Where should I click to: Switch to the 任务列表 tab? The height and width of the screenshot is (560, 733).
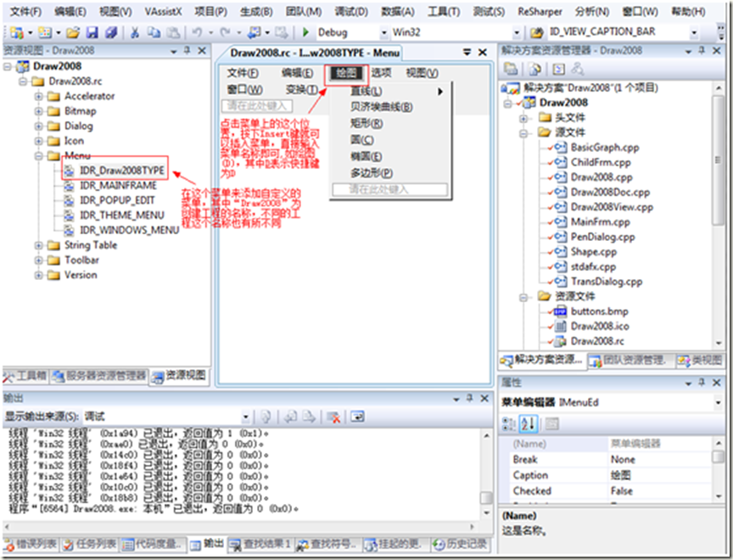[89, 544]
